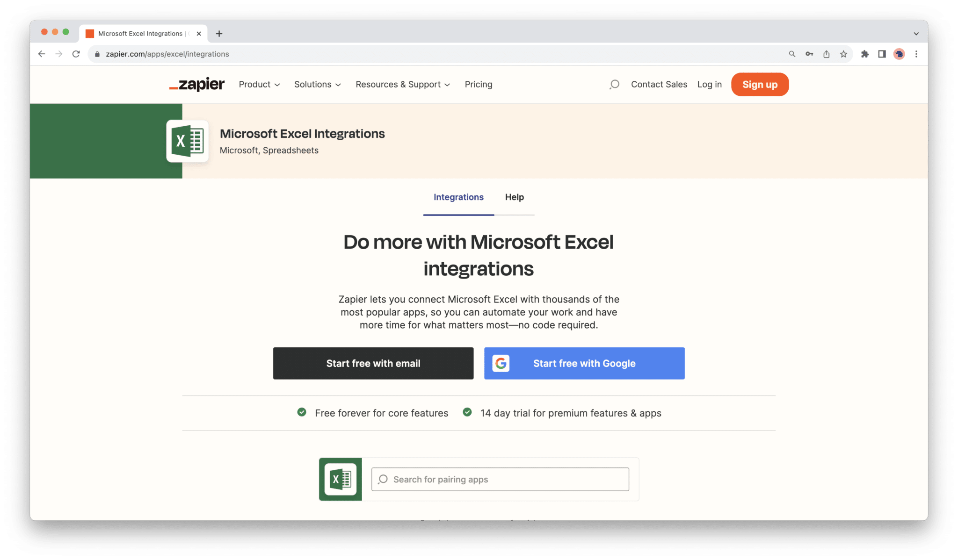958x560 pixels.
Task: Bookmark page with the star icon
Action: coord(843,54)
